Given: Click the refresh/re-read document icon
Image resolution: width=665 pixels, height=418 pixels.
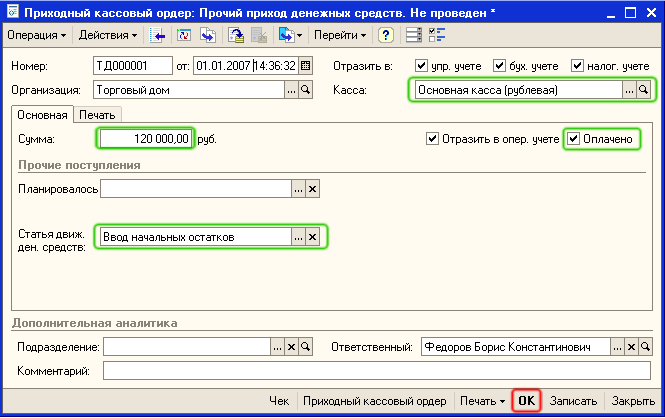Looking at the screenshot, I should [x=184, y=35].
